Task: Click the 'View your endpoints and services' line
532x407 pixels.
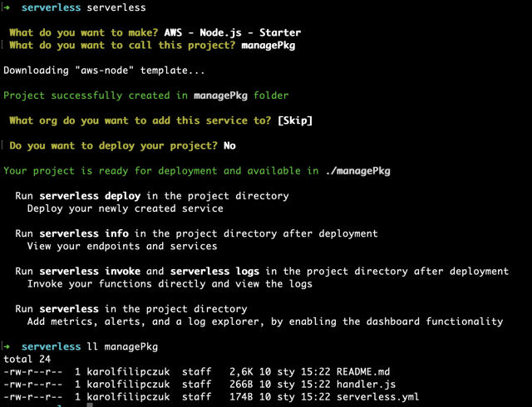Action: 122,246
